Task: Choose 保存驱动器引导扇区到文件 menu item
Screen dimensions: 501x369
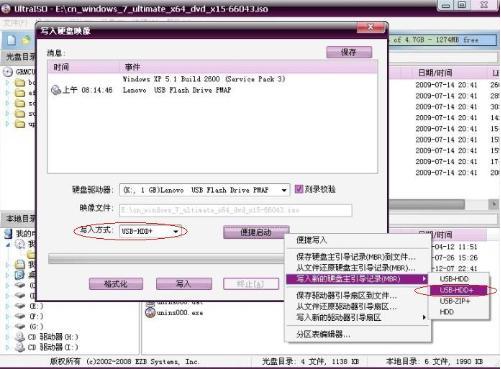Action: click(x=358, y=295)
